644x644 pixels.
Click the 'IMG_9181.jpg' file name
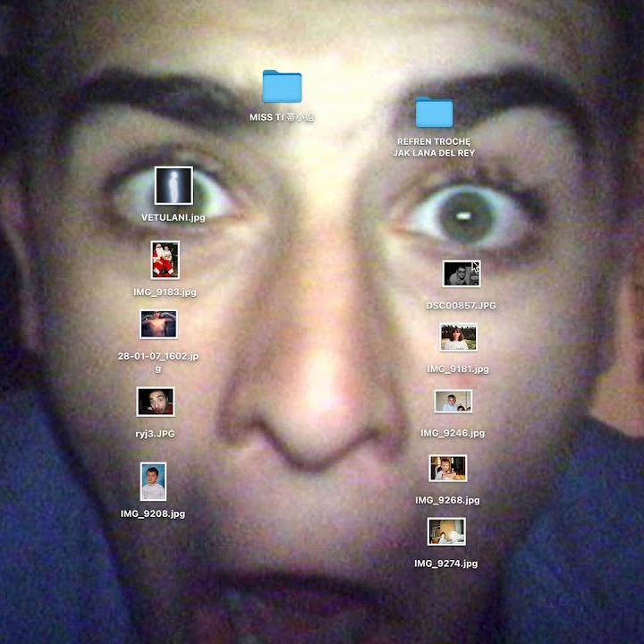click(x=458, y=369)
